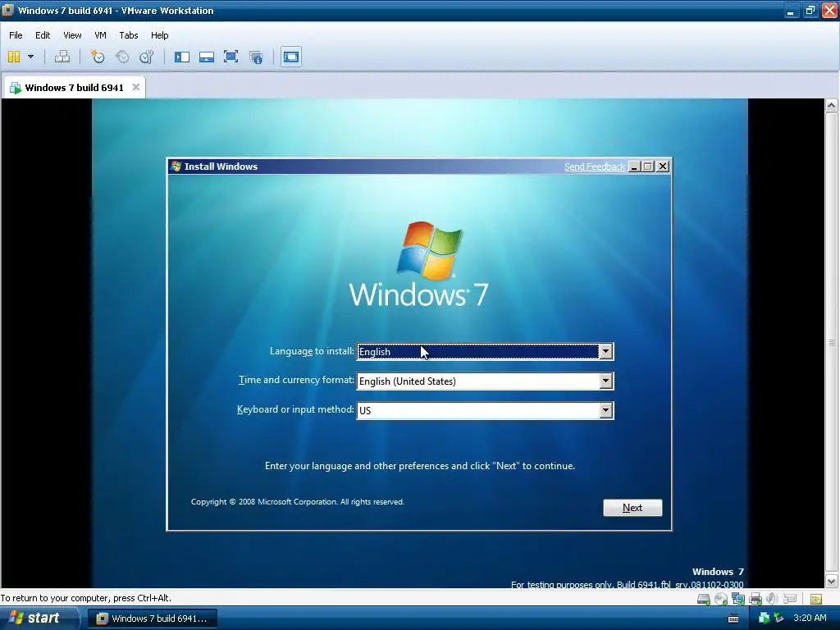
Task: Click the USB device status icon
Action: coord(790,598)
